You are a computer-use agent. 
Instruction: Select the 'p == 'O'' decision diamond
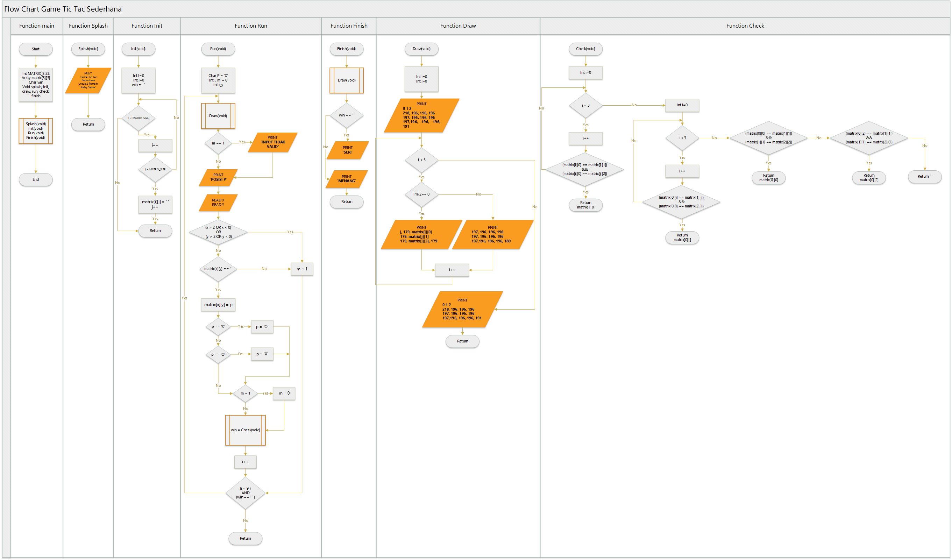coord(218,354)
